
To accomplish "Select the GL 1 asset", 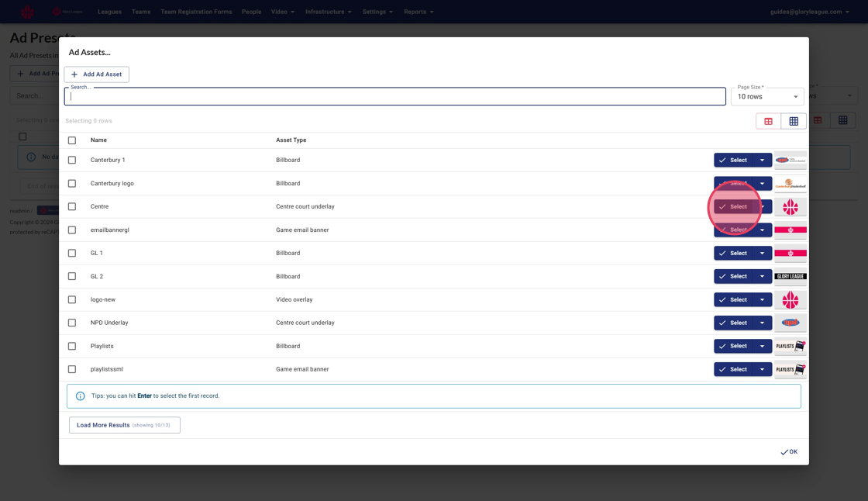I will pyautogui.click(x=733, y=254).
